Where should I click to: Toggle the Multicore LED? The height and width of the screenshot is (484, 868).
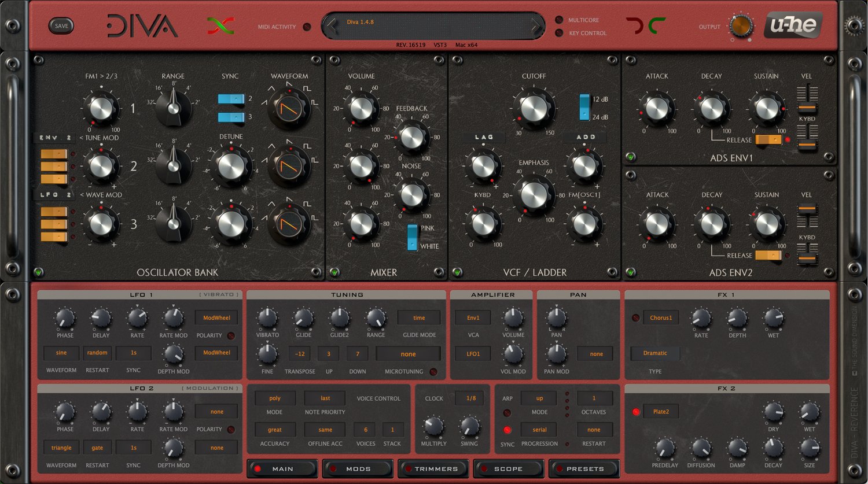[x=559, y=20]
